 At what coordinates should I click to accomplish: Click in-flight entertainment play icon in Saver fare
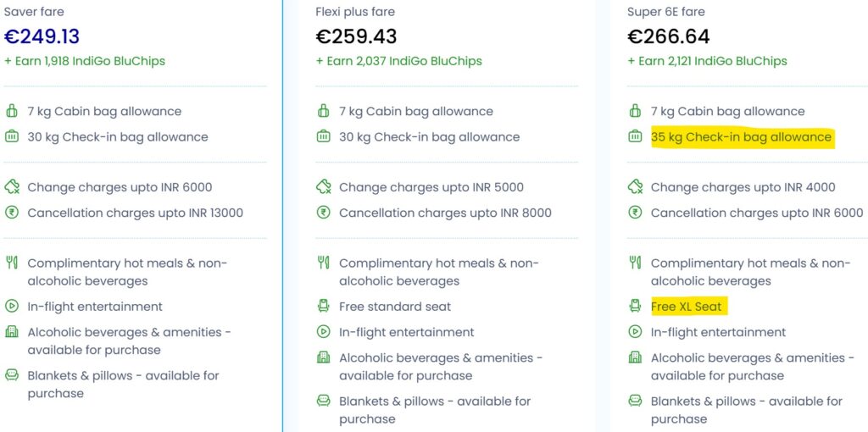point(12,306)
